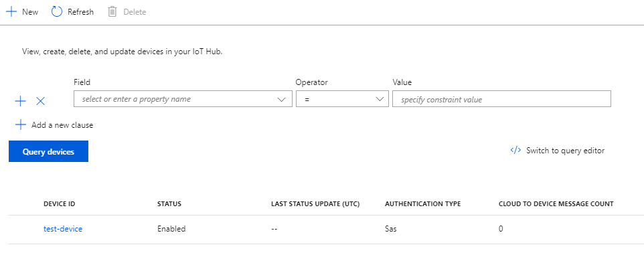Screen dimensions: 644x259
Task: Click the Query devices button
Action: pos(48,151)
